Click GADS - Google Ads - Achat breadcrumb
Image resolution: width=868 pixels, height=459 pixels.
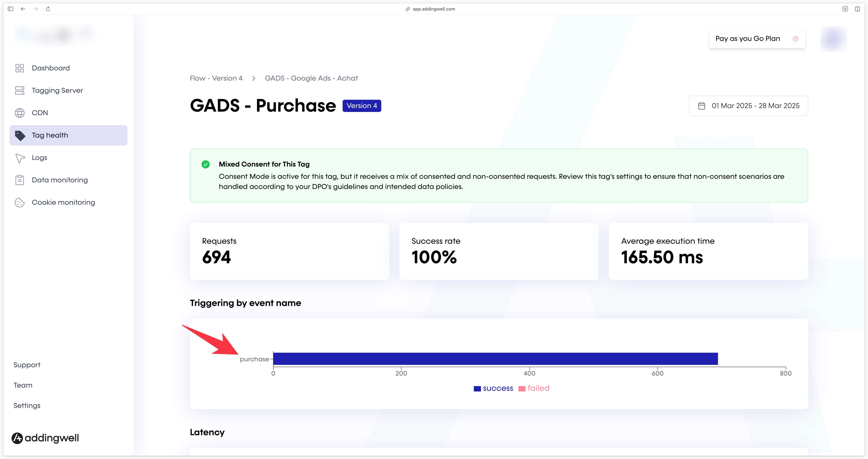(311, 78)
